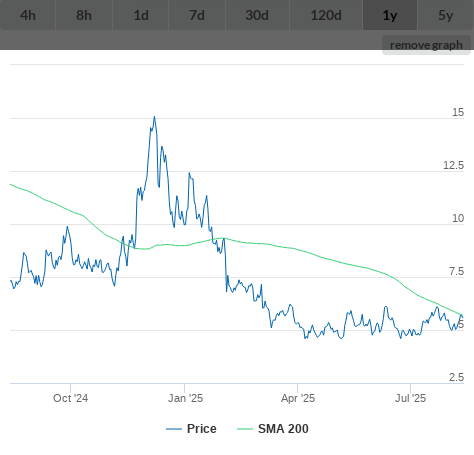Open the 7d time range tab

click(x=197, y=15)
